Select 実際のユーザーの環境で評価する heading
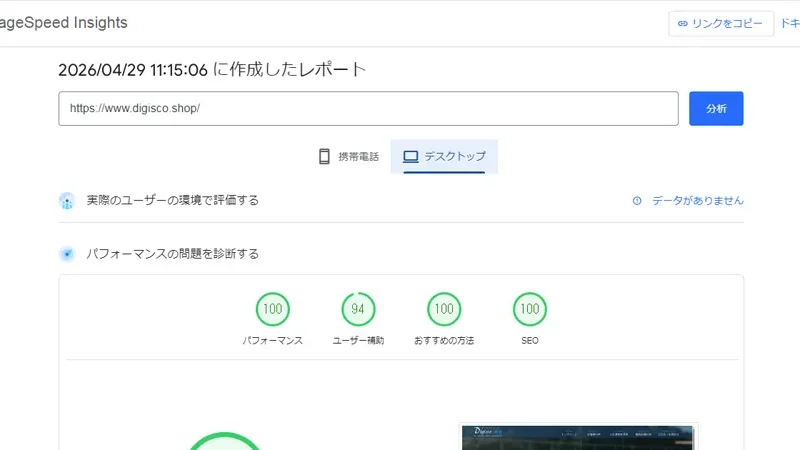800x450 pixels. pyautogui.click(x=172, y=200)
